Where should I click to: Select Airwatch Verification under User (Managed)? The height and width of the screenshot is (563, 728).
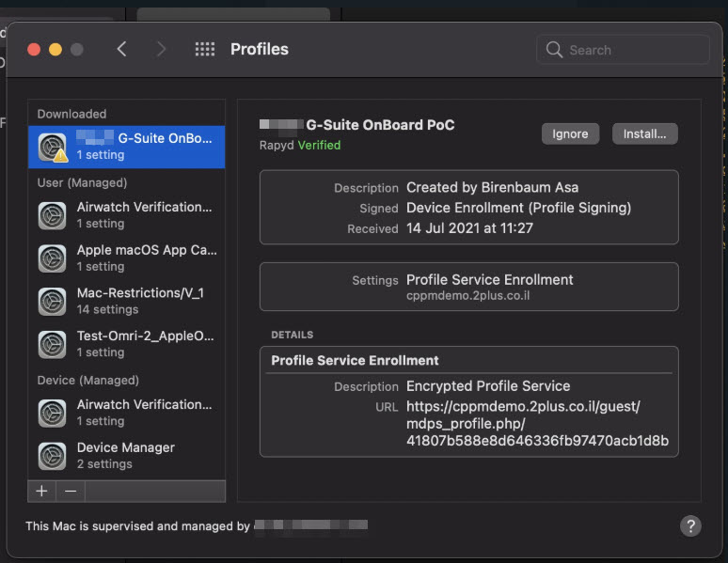[x=144, y=214]
